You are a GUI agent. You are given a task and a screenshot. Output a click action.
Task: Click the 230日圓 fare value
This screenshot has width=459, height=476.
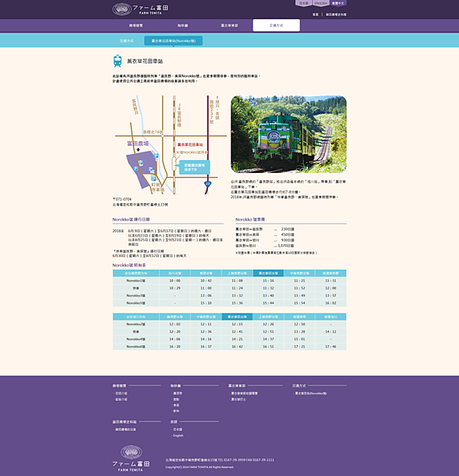click(287, 229)
